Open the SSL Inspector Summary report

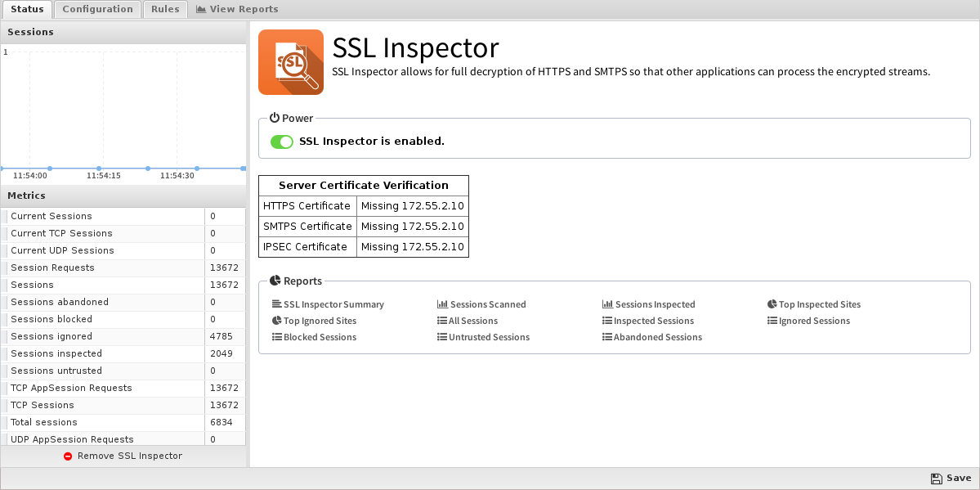328,304
